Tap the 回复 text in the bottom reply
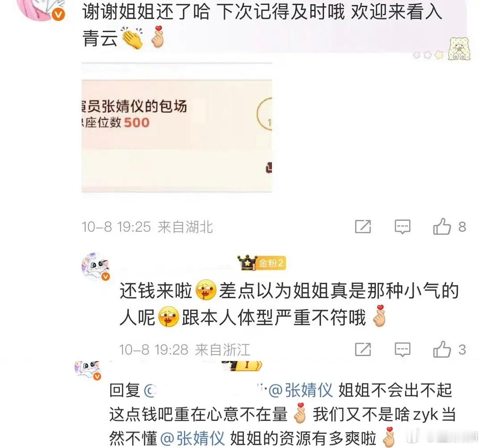Viewport: 482px width, 448px height. pos(125,390)
